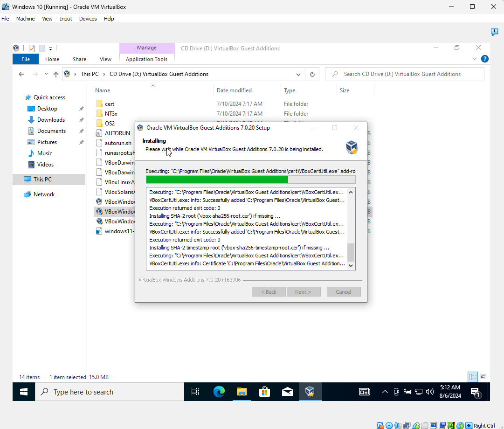The width and height of the screenshot is (504, 429).
Task: Switch to the View ribbon tab
Action: (105, 59)
